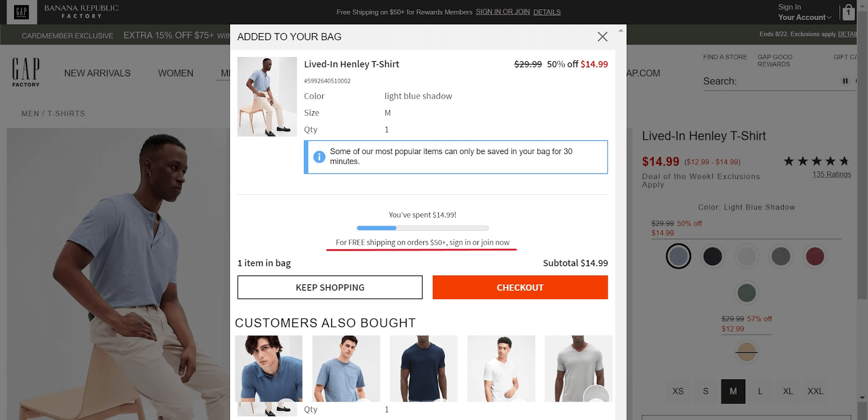Click the star rating icons
The height and width of the screenshot is (420, 868).
816,161
